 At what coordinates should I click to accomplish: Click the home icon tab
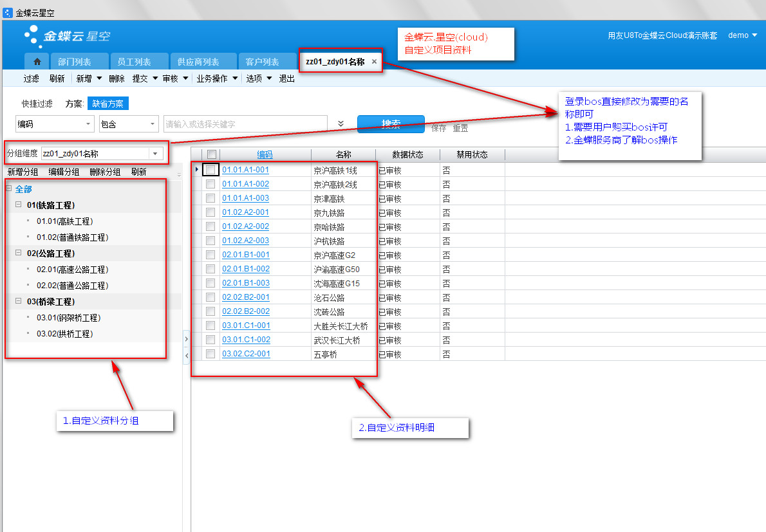pos(37,62)
